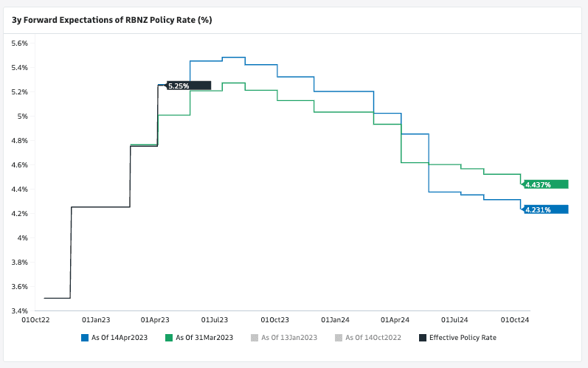Click the grey As Of 14Oct2022 legend swatch
Screen dimensions: 588x368
[x=339, y=338]
